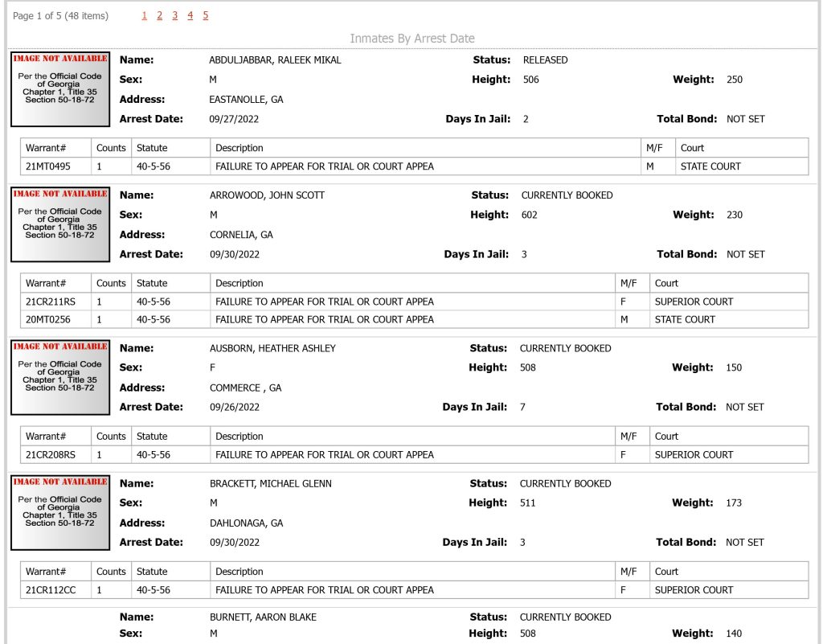Select warrant 20MT0256 row
The height and width of the screenshot is (644, 823).
414,320
